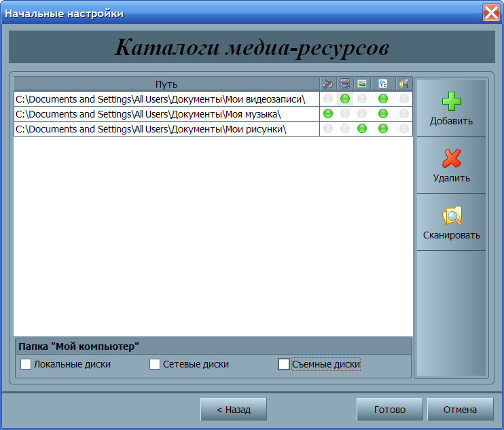504x430 pixels.
Task: Go back with the < Назад button
Action: pyautogui.click(x=233, y=410)
